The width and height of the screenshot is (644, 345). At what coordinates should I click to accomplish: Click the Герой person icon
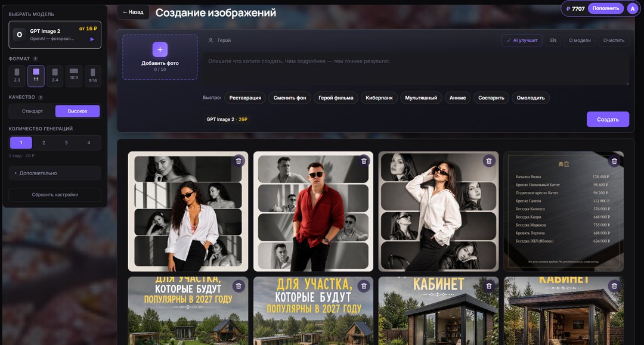click(x=210, y=40)
